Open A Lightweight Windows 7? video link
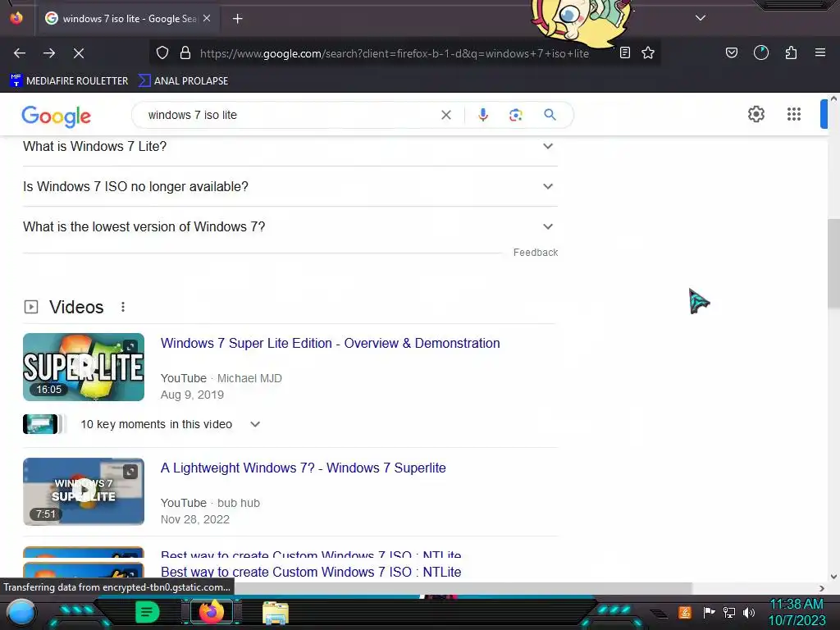840x630 pixels. click(304, 468)
